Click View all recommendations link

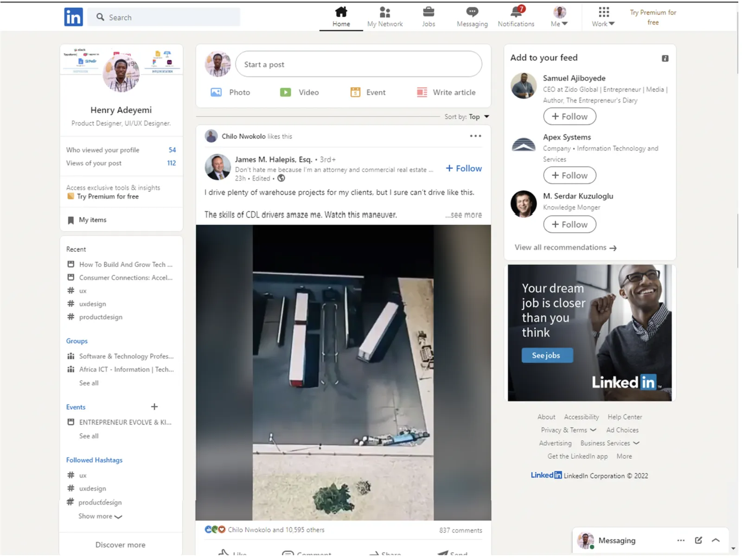565,248
